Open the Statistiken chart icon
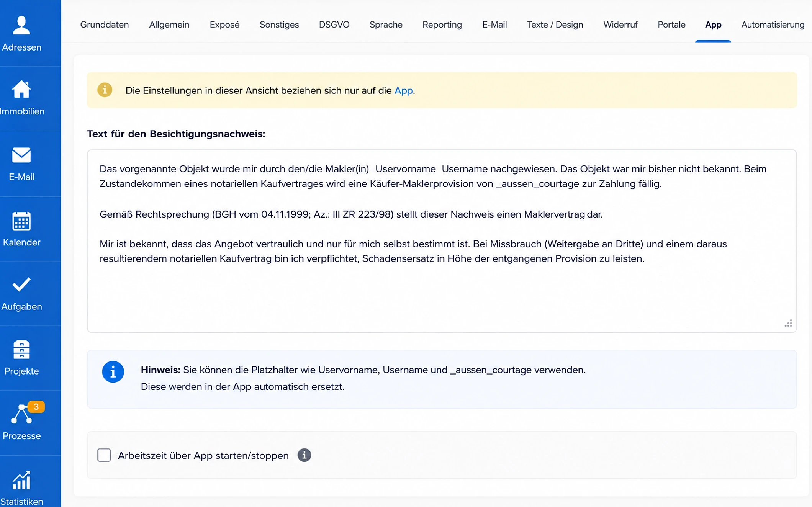This screenshot has width=812, height=507. tap(21, 480)
